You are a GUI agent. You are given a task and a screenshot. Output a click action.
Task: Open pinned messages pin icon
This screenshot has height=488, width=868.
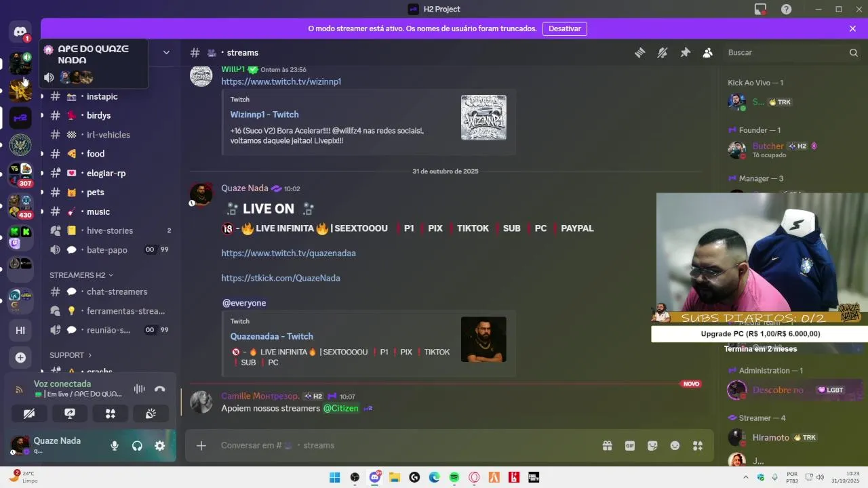[685, 53]
